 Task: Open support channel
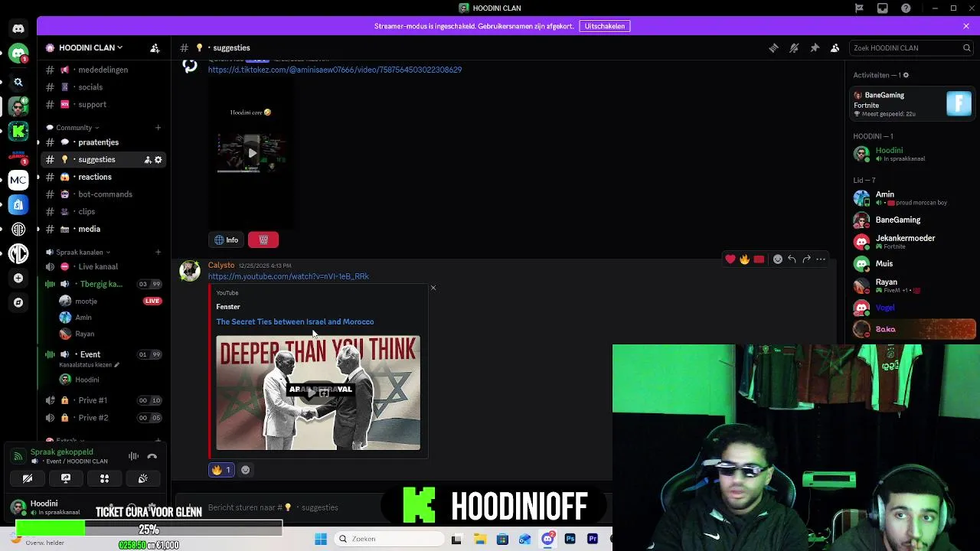[x=103, y=104]
